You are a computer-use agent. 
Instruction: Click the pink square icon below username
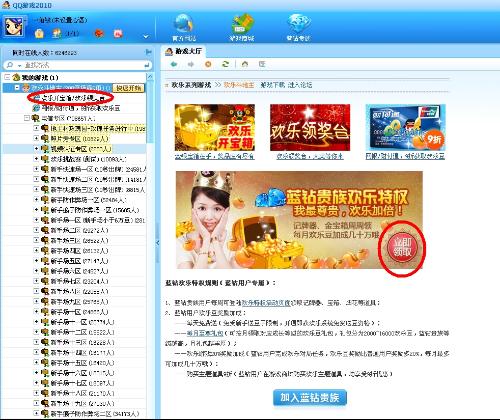(118, 33)
